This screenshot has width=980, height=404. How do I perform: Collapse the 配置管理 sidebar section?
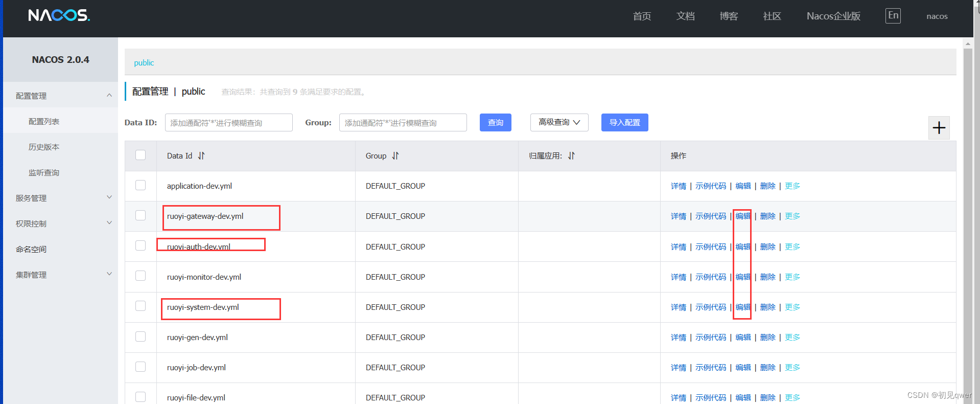tap(60, 96)
